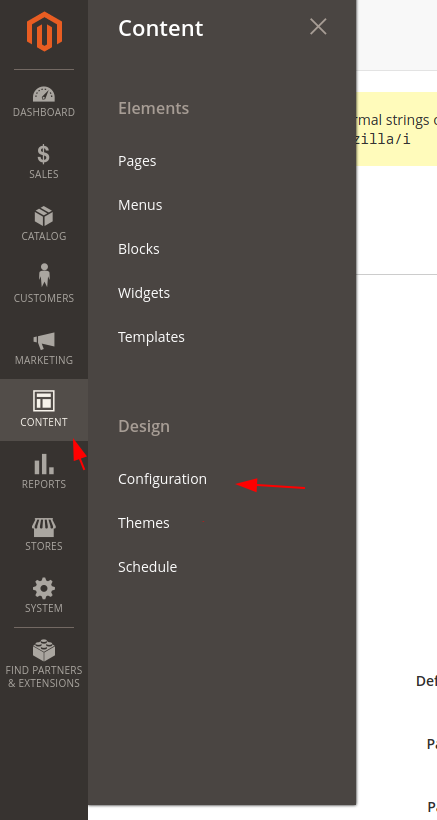Open the System gear icon
The height and width of the screenshot is (820, 437).
click(44, 589)
